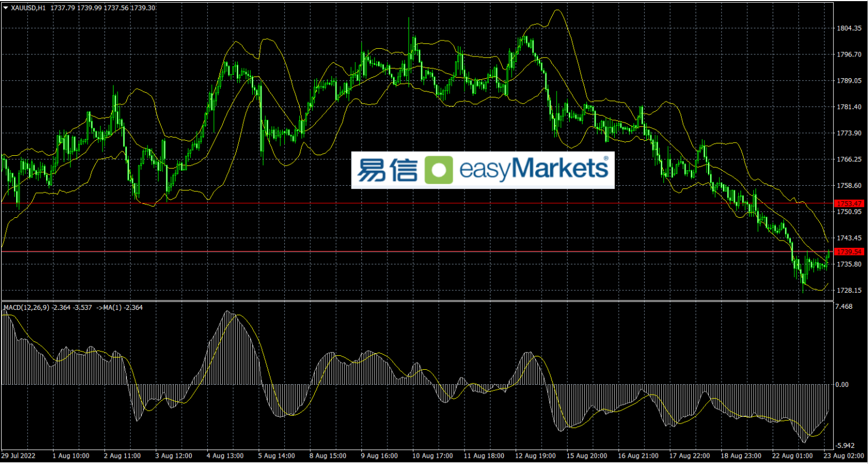The image size is (868, 464).
Task: Click the 23 Aug 02:00 time label
Action: tap(843, 456)
